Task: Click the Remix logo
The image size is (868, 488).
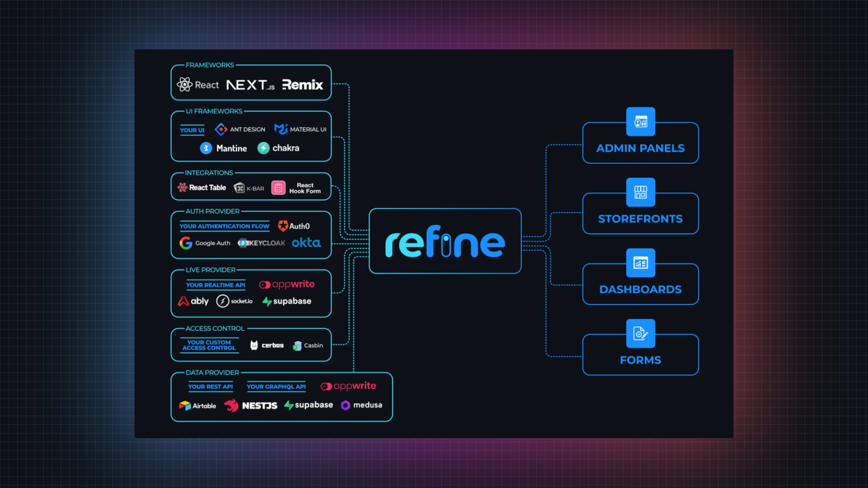Action: point(302,85)
